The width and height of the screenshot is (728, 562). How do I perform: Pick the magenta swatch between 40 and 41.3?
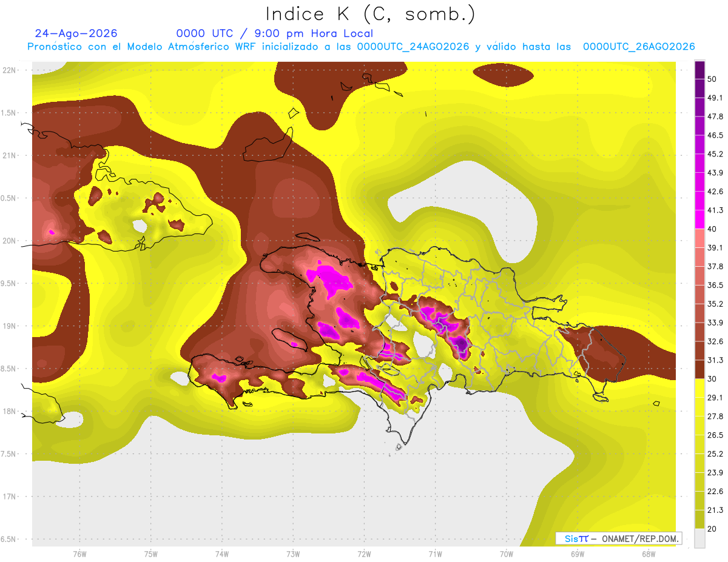coord(699,219)
